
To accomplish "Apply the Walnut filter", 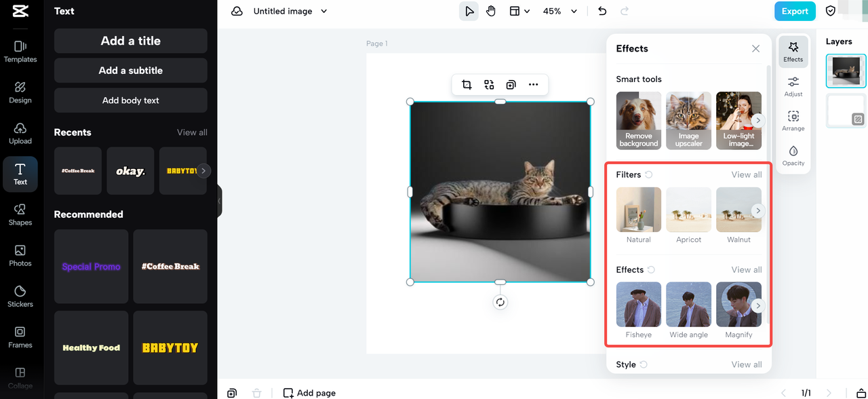I will [x=738, y=215].
